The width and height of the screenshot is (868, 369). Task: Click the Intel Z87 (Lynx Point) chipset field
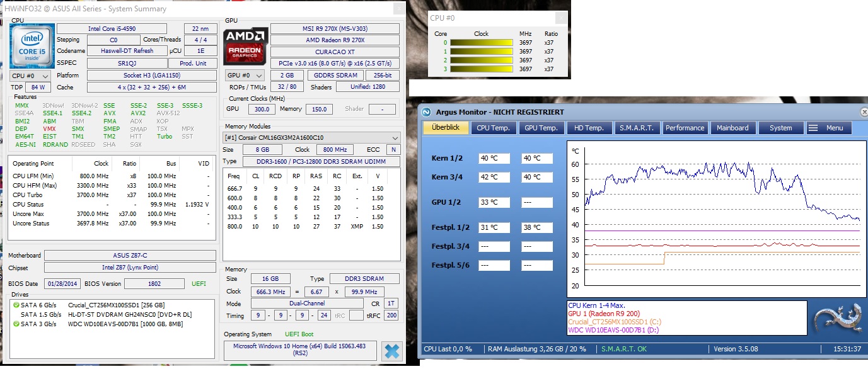tap(131, 268)
